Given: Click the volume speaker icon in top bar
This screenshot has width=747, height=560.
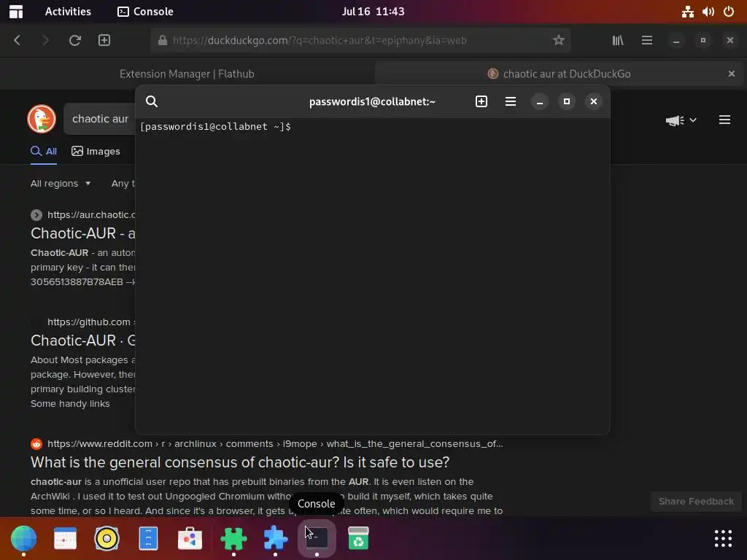Looking at the screenshot, I should (x=708, y=12).
